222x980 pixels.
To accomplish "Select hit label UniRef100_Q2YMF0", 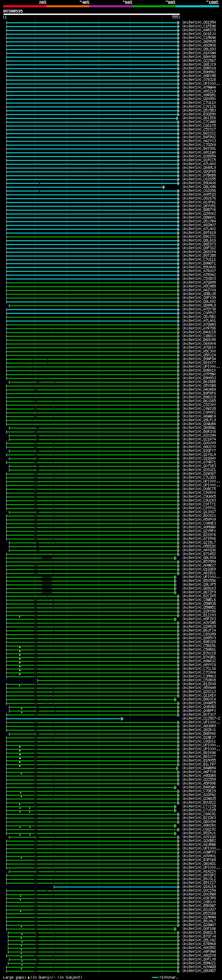I will 199,531.
